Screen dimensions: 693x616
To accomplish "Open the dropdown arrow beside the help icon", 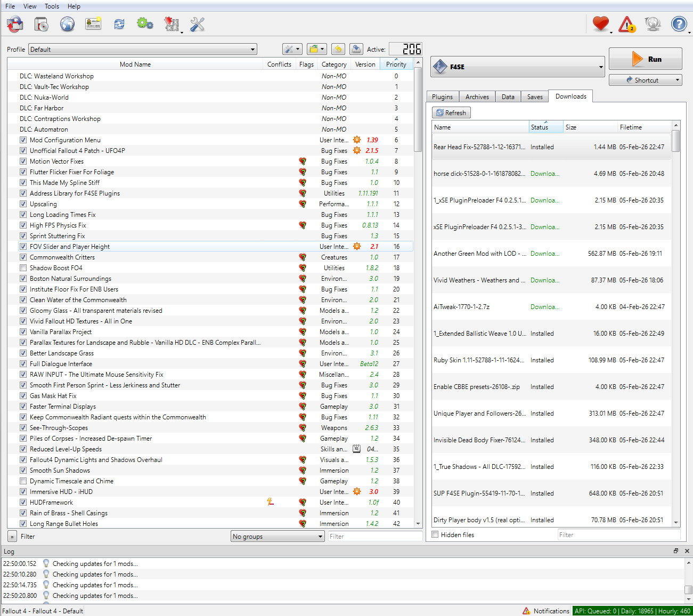I will point(689,32).
